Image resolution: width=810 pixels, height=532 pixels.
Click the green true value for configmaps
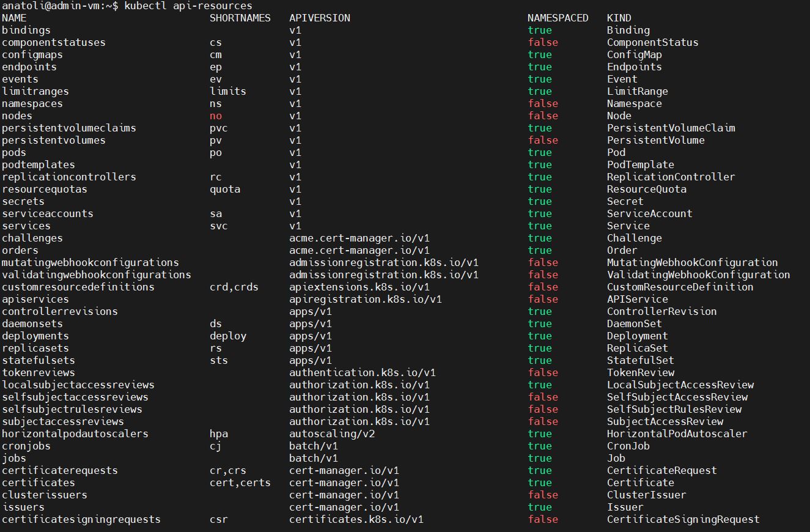tap(539, 54)
